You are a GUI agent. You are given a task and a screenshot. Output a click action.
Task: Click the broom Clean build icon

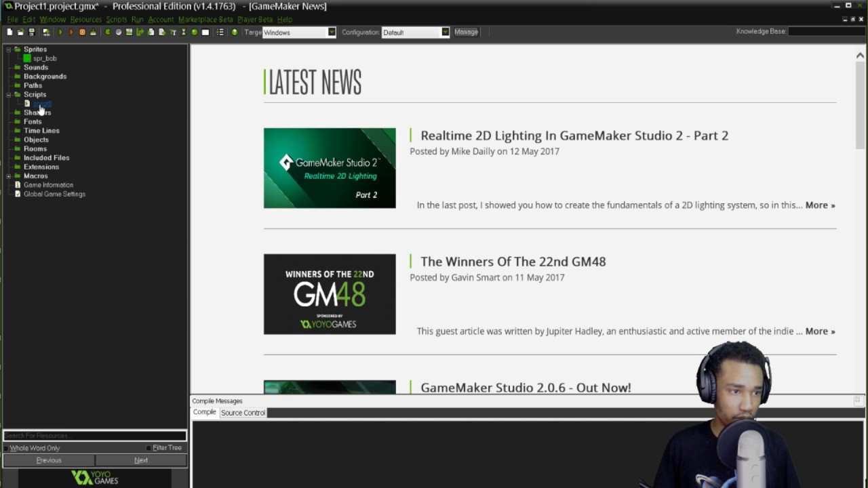(94, 32)
